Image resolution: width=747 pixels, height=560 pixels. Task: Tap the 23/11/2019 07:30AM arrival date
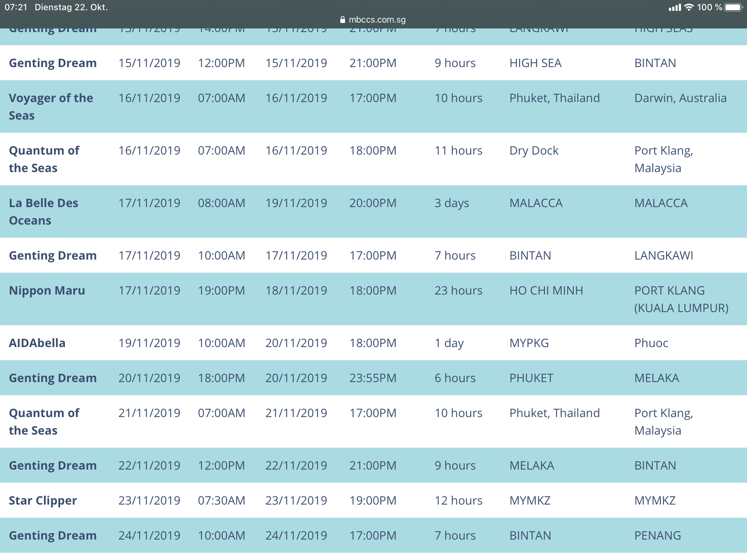[x=149, y=501]
